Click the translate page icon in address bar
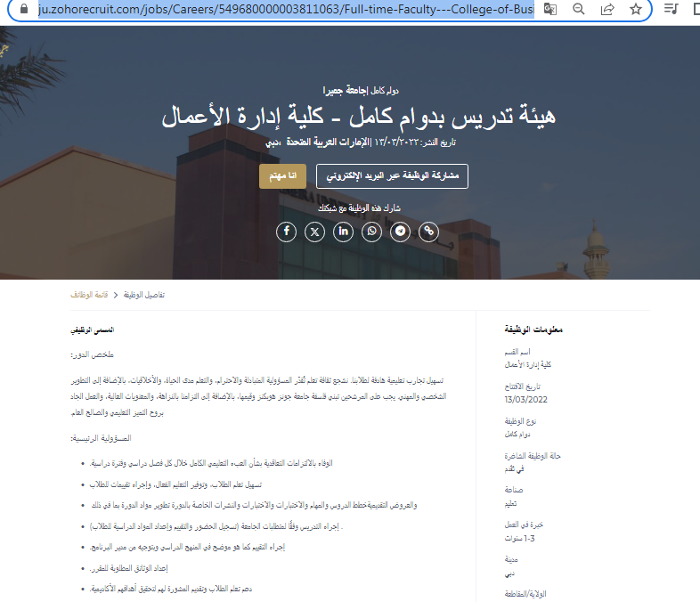700x602 pixels. [550, 10]
